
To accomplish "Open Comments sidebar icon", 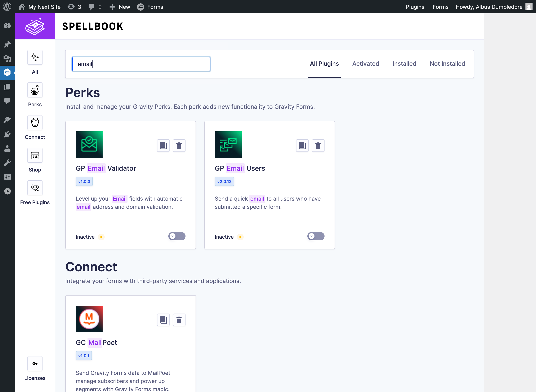I will tap(7, 101).
